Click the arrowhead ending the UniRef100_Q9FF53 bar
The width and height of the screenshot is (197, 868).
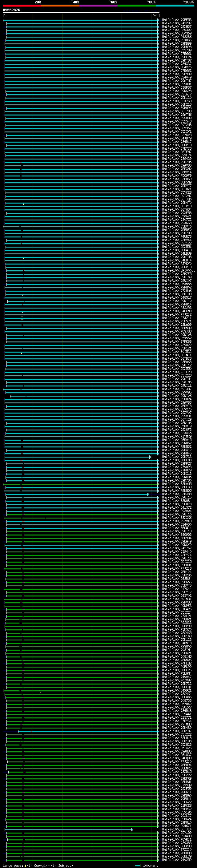[158, 20]
